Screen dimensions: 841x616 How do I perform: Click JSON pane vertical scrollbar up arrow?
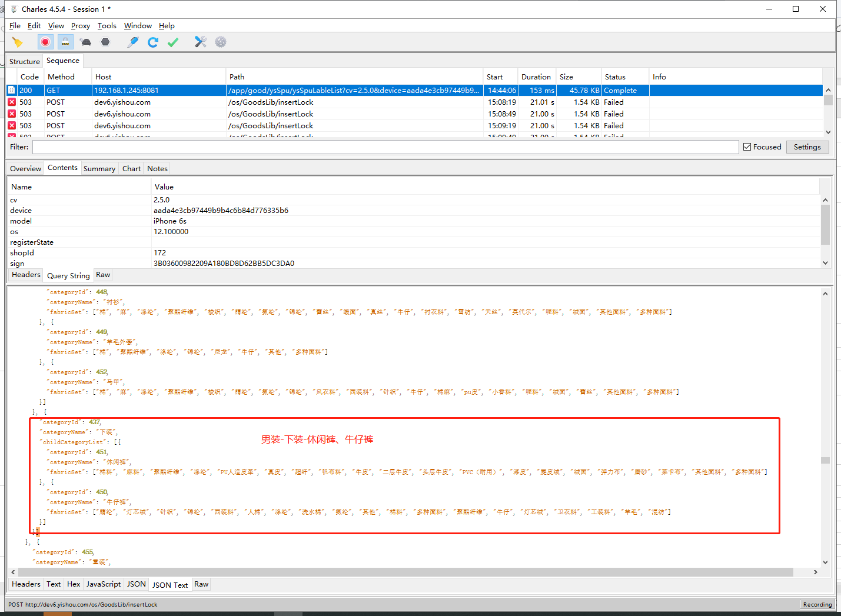click(825, 294)
